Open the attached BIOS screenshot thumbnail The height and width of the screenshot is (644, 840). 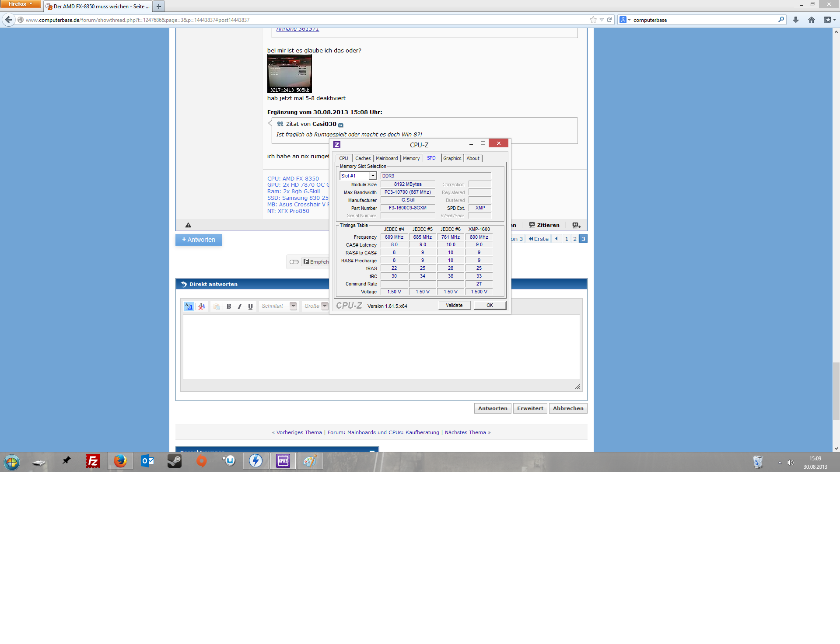289,73
